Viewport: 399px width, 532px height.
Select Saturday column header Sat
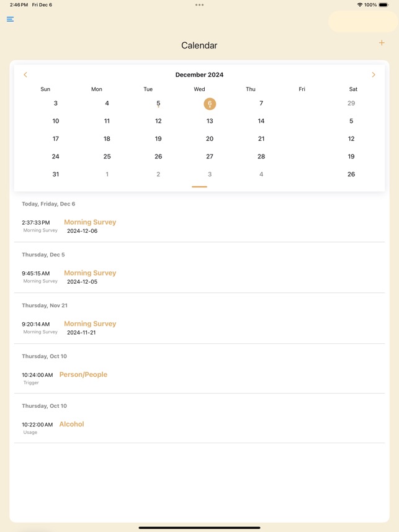coord(353,89)
